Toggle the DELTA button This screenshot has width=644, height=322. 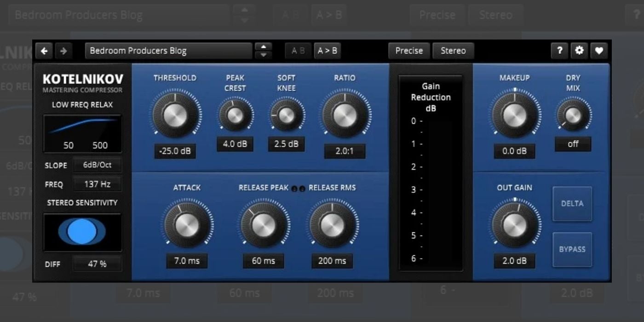(572, 204)
